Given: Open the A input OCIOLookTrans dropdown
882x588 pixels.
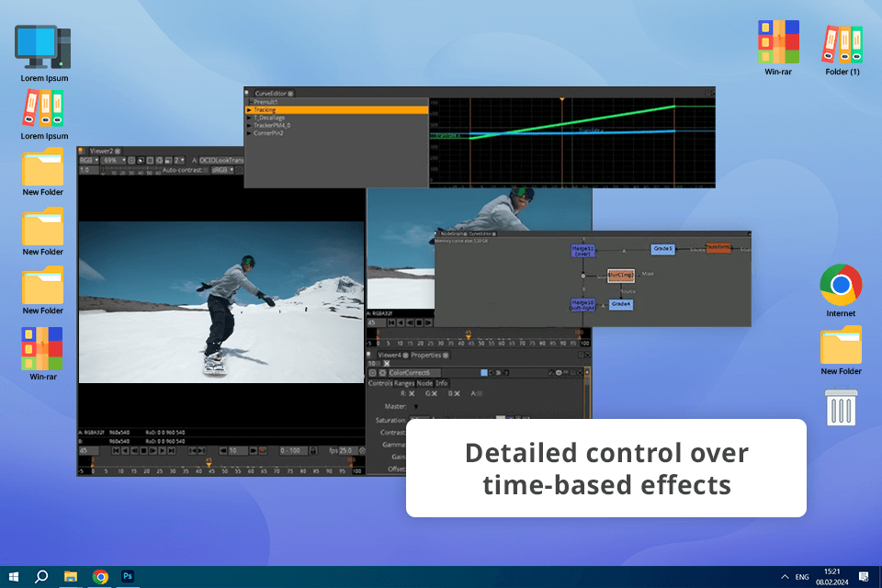Looking at the screenshot, I should point(221,161).
